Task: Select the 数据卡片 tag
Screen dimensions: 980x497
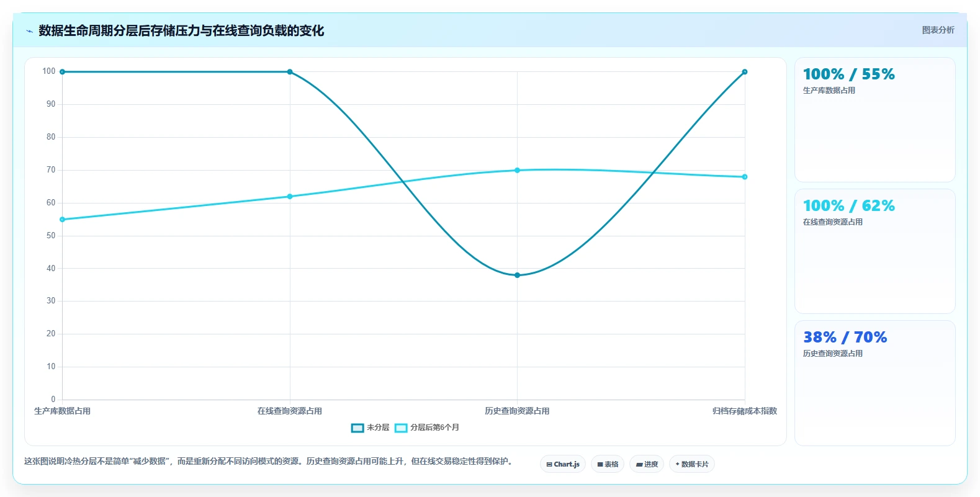Action: tap(692, 464)
